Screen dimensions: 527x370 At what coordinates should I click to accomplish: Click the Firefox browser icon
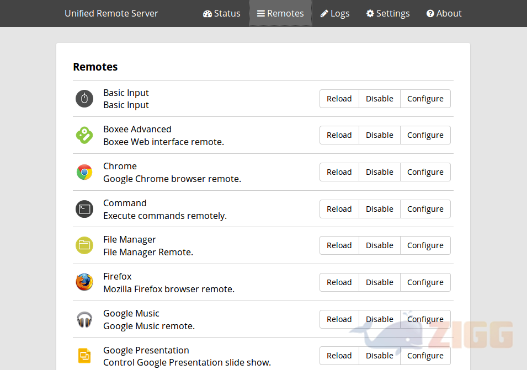click(84, 282)
